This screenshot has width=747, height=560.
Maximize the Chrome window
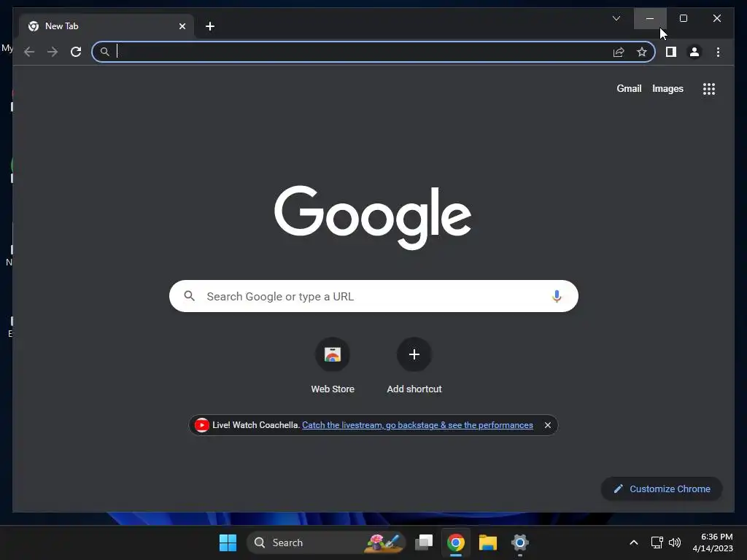683,18
